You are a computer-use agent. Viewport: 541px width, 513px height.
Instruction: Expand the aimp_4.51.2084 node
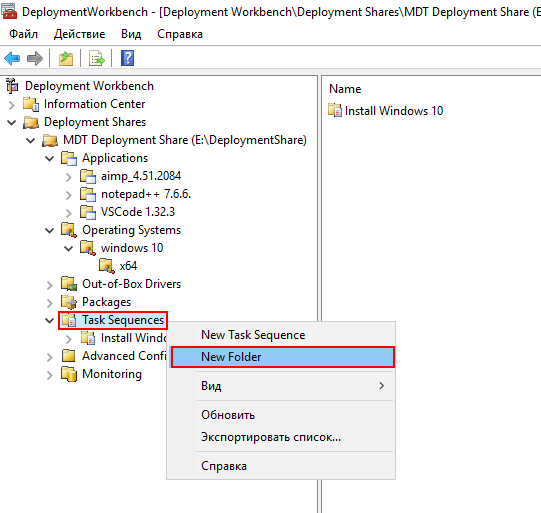pos(69,177)
